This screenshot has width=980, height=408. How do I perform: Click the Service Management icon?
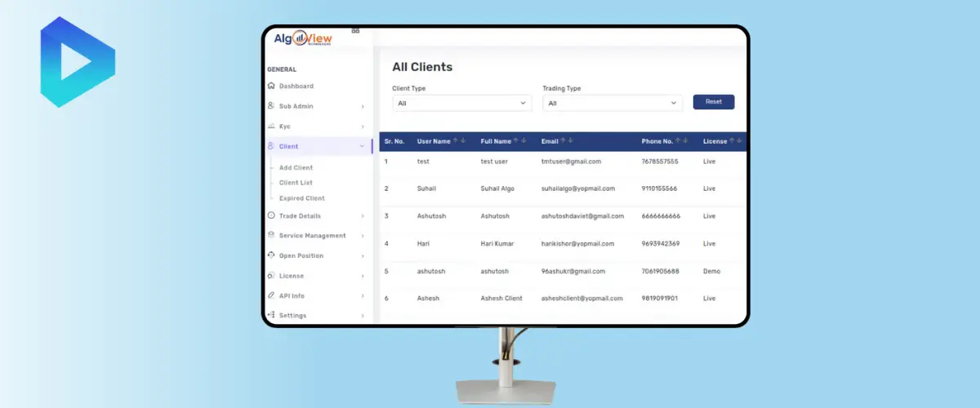[271, 236]
